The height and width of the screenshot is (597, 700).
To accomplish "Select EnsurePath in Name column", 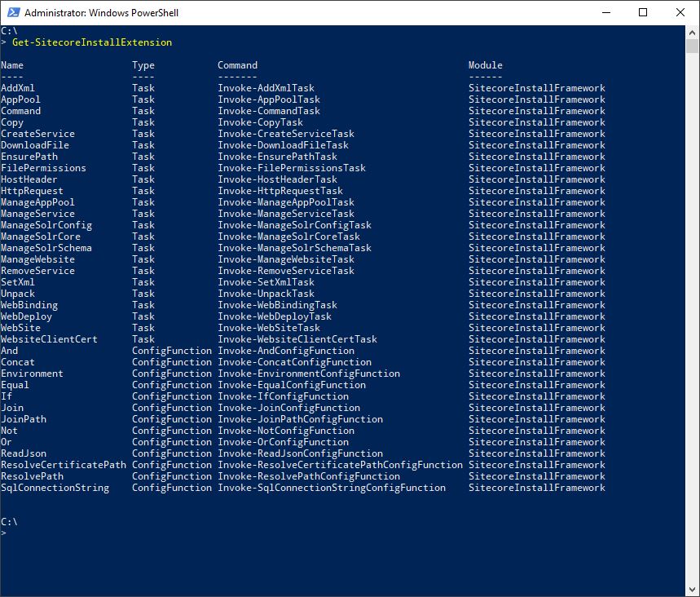I will [29, 157].
